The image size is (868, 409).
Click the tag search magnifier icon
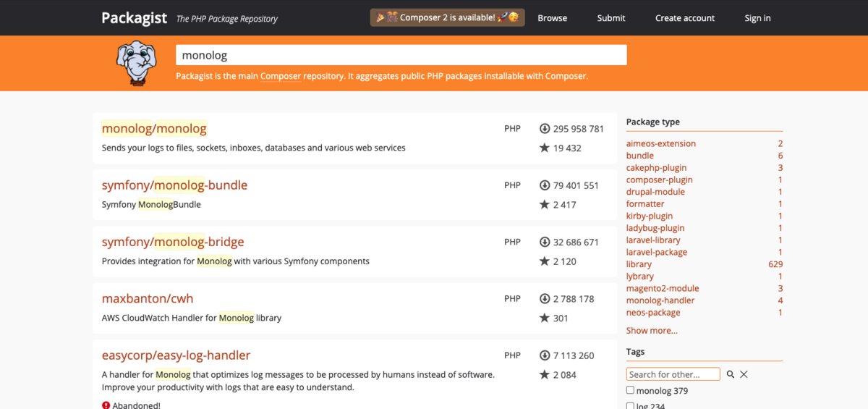[x=731, y=374]
